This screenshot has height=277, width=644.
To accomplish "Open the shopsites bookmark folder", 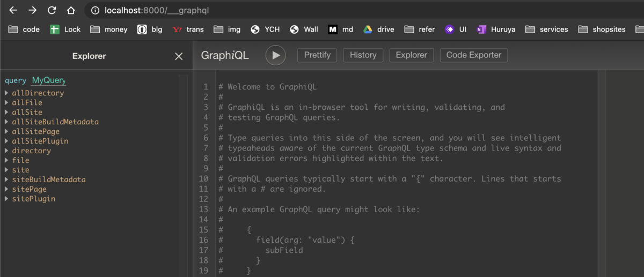I will pyautogui.click(x=602, y=29).
